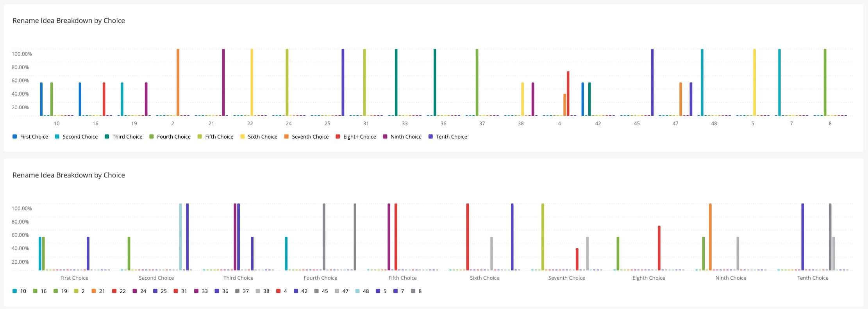Toggle series 16 in the numbered legend

39,291
